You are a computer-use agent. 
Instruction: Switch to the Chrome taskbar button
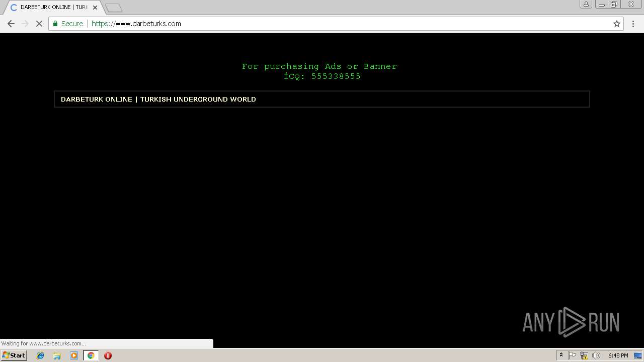pyautogui.click(x=91, y=355)
